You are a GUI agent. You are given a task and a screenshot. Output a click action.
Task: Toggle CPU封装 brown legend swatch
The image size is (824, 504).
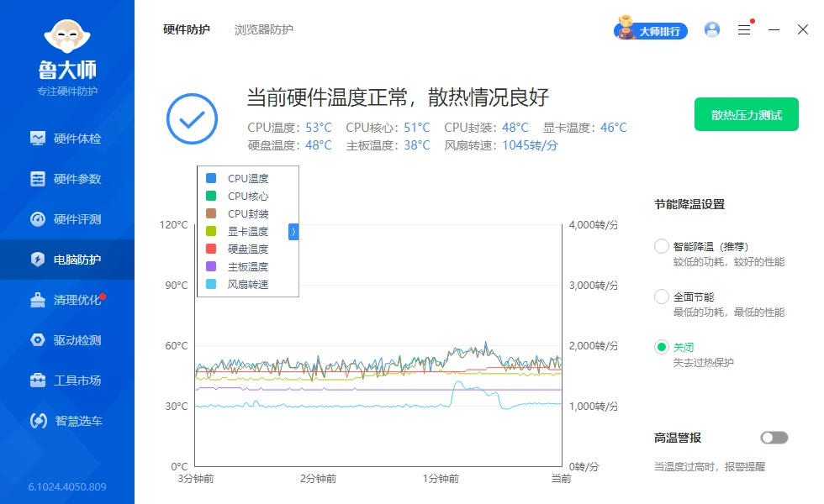211,213
